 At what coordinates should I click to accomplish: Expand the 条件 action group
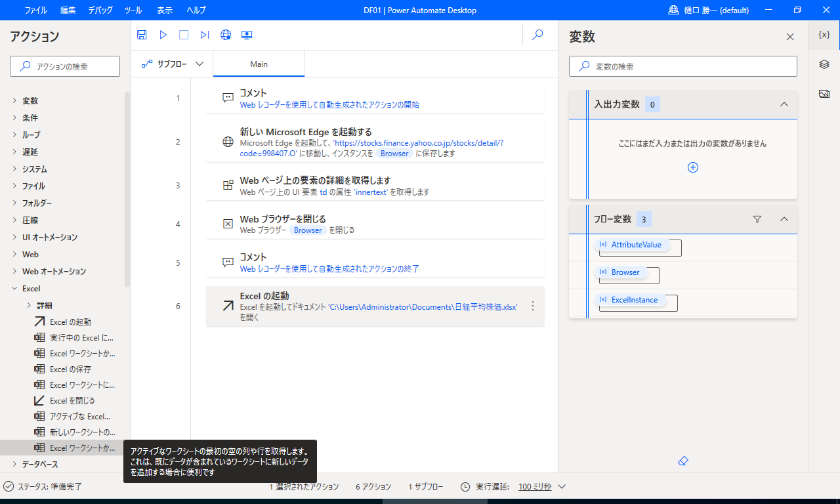tap(14, 117)
